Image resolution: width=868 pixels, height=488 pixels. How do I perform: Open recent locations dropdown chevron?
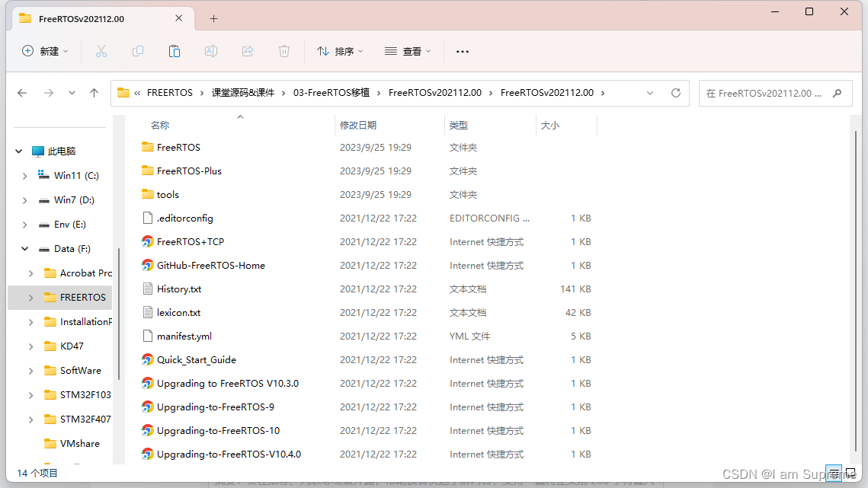72,93
